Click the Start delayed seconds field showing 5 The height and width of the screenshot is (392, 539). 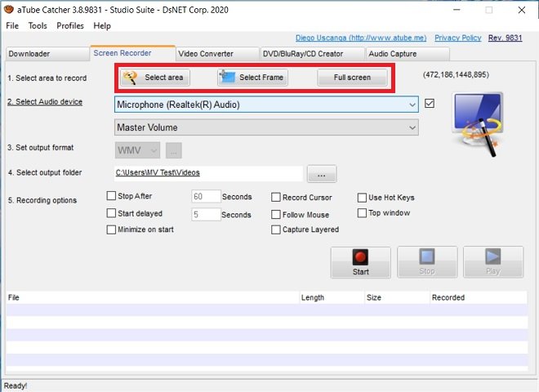tap(206, 215)
